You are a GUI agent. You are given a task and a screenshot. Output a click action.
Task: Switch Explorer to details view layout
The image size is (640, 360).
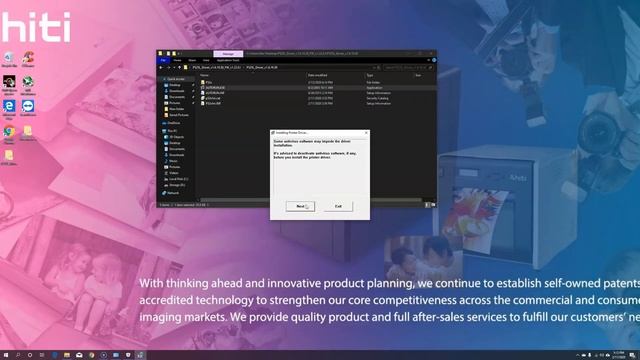[427, 205]
